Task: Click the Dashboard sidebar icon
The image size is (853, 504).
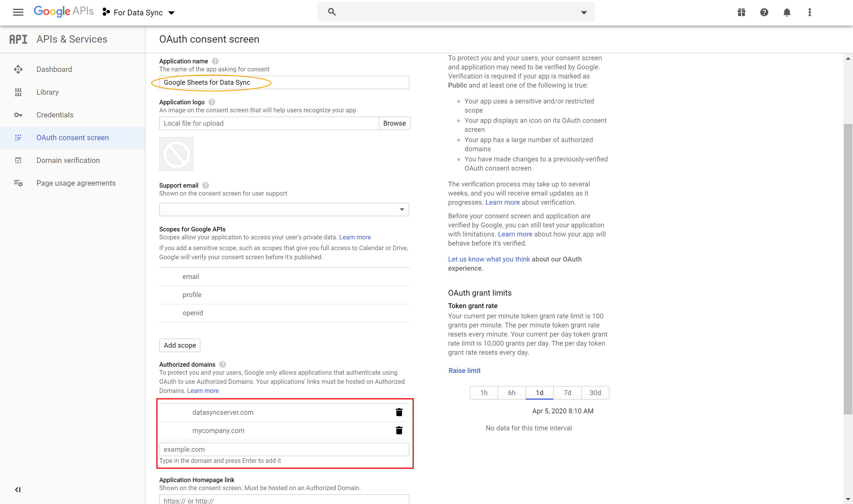Action: click(x=18, y=69)
